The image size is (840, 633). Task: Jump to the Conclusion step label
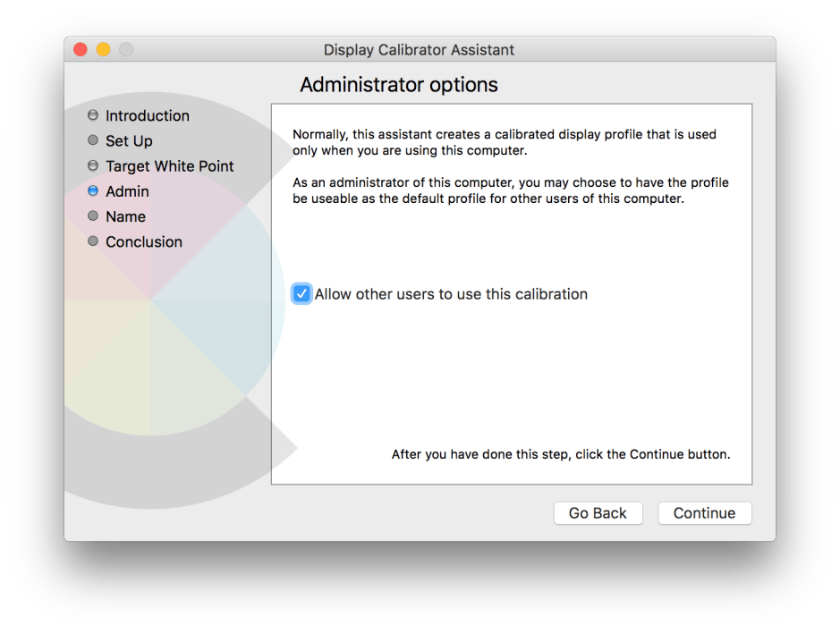pos(144,241)
